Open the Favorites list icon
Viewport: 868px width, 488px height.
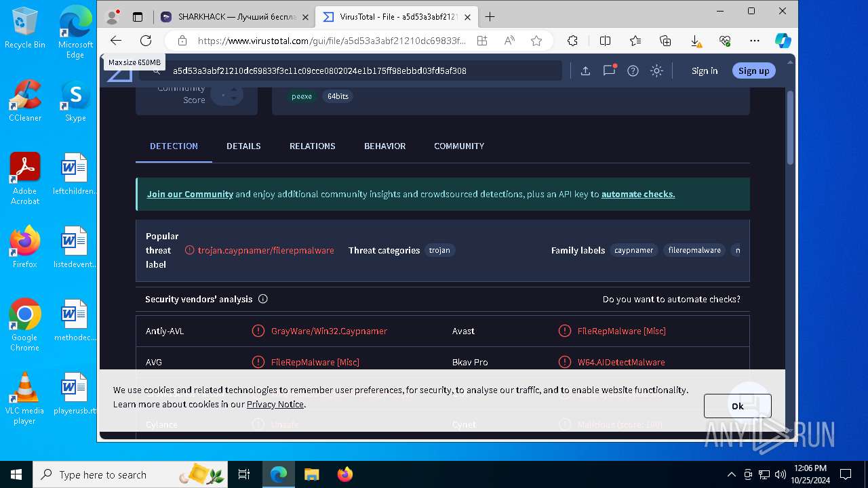(x=635, y=41)
